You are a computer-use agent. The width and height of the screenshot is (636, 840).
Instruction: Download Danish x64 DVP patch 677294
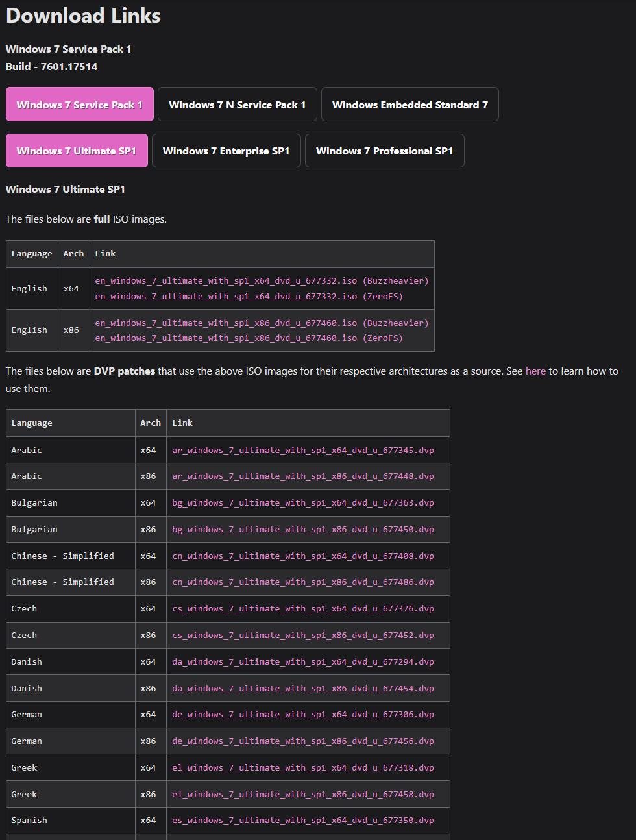303,662
